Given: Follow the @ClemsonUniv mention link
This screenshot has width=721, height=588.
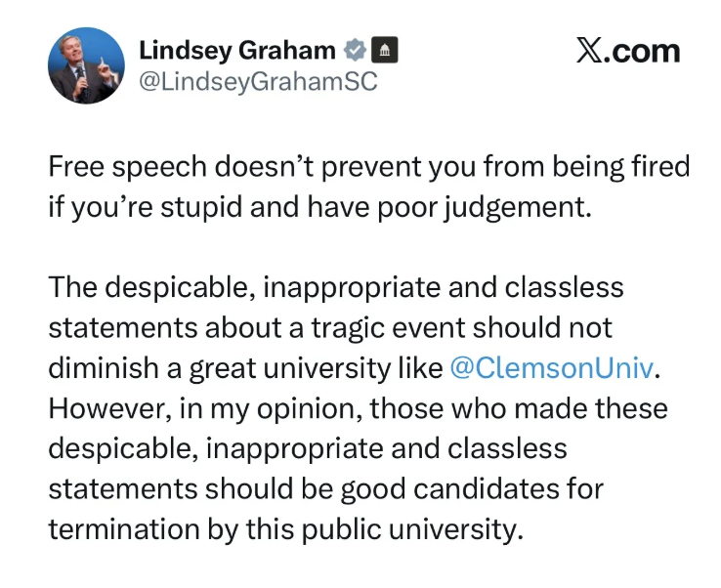Looking at the screenshot, I should click(551, 368).
